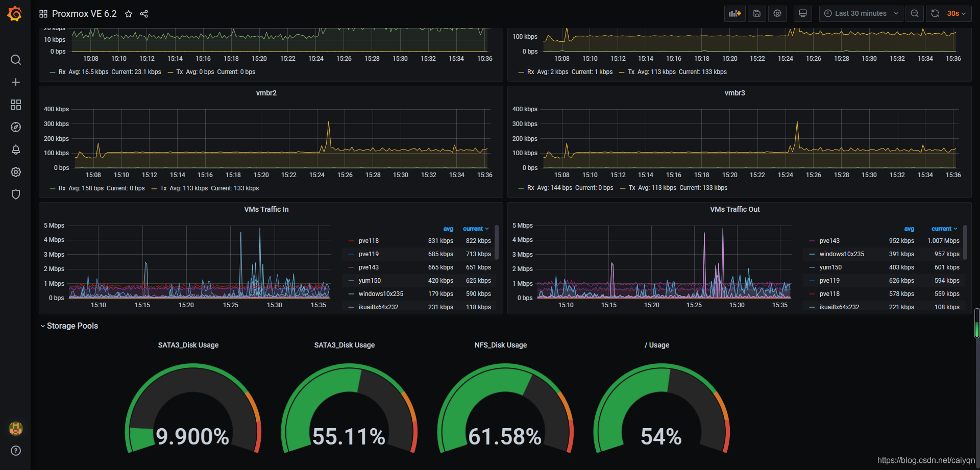Open the Dashboards sidebar icon
The height and width of the screenshot is (470, 980).
[x=15, y=105]
